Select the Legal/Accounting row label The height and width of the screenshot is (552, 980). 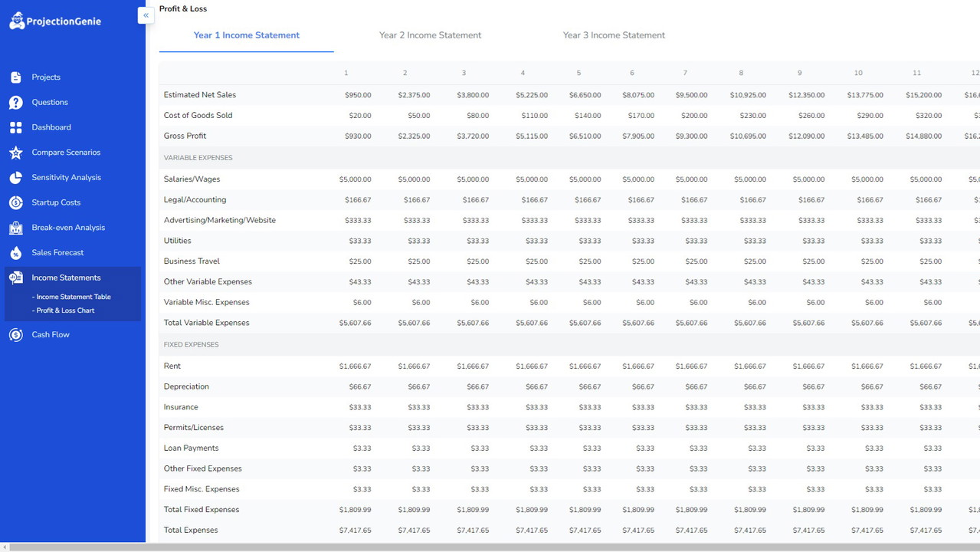tap(195, 200)
